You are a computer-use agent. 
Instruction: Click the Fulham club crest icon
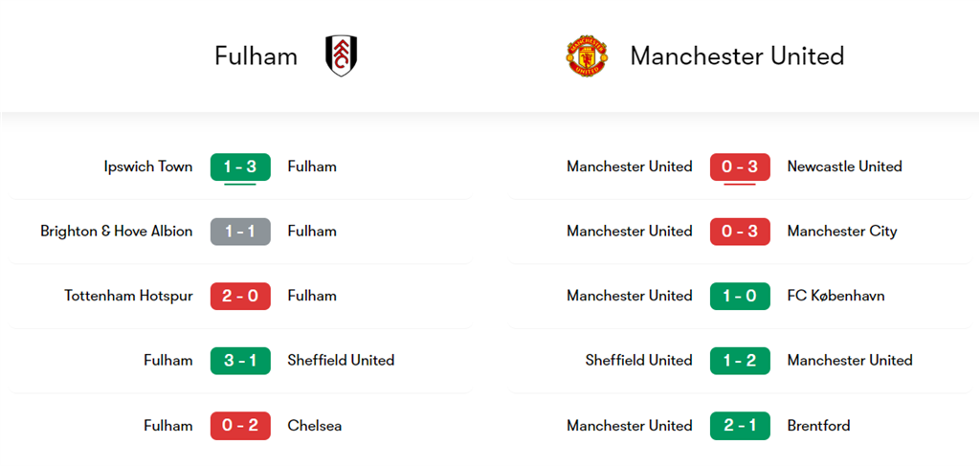tap(342, 56)
